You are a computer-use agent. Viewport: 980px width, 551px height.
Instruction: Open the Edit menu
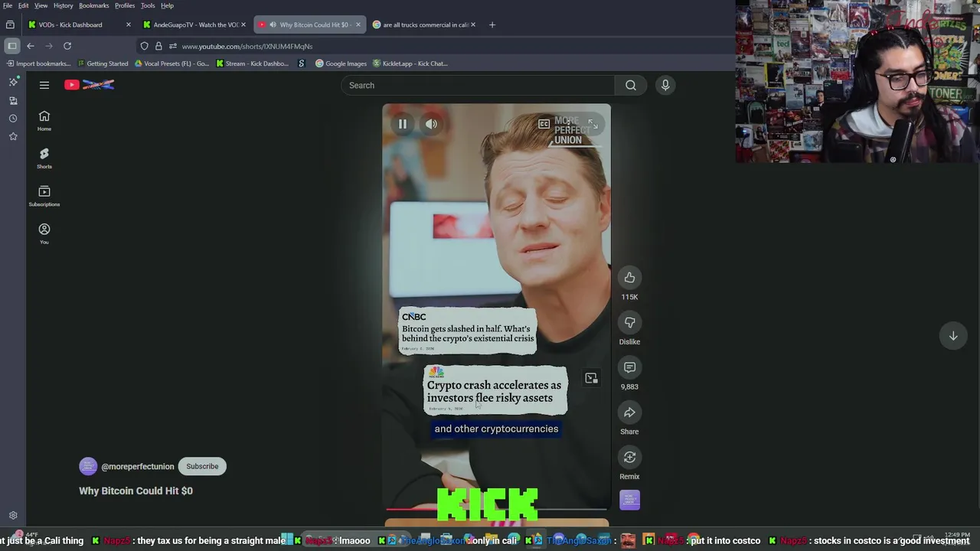pyautogui.click(x=24, y=5)
